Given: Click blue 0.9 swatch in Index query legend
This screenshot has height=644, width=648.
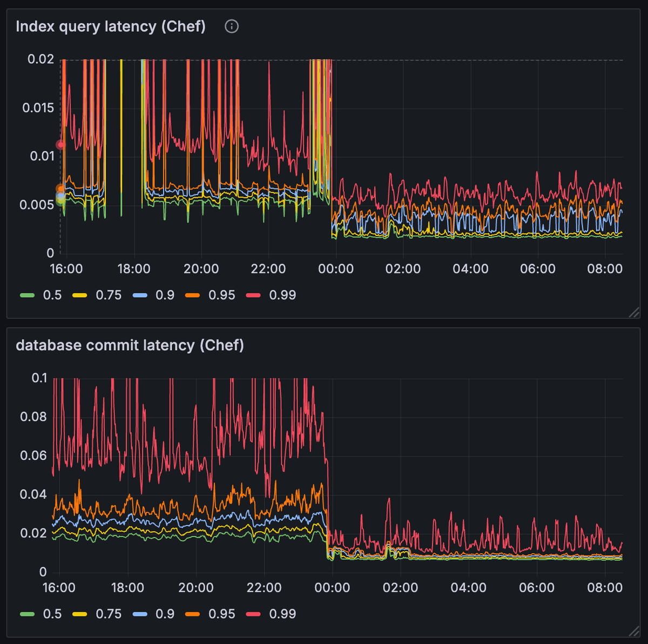Looking at the screenshot, I should click(x=140, y=295).
